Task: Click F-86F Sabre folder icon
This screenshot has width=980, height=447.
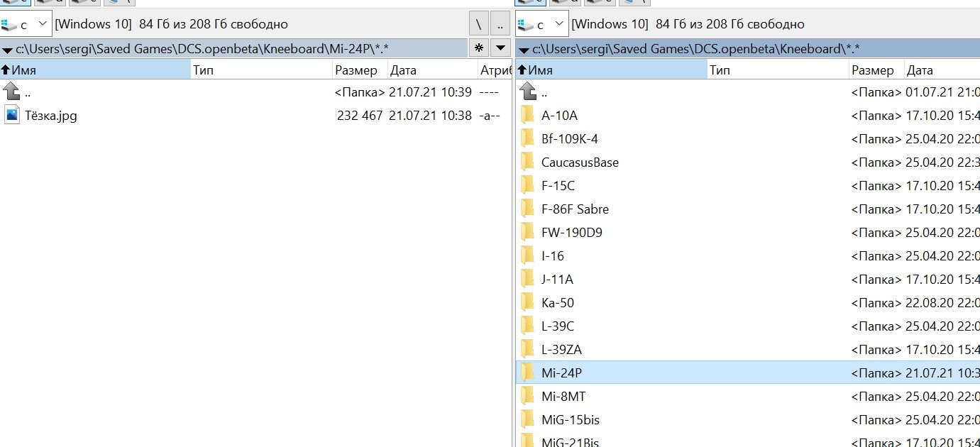Action: click(x=527, y=209)
